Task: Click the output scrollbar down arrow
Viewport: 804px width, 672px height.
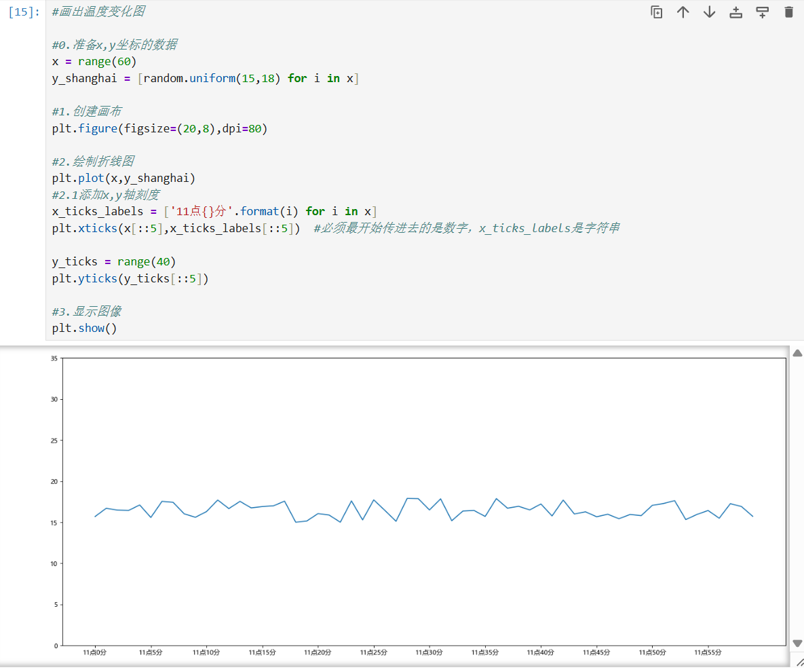Action: pyautogui.click(x=797, y=643)
